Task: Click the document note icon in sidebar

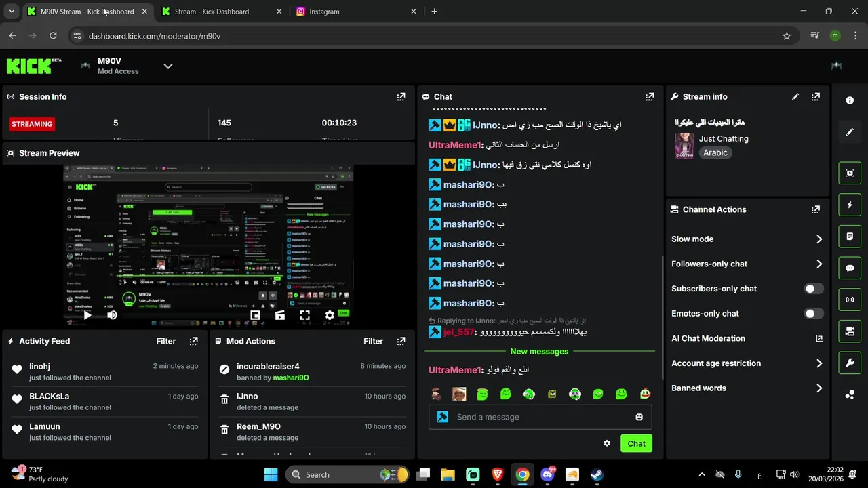Action: tap(850, 237)
